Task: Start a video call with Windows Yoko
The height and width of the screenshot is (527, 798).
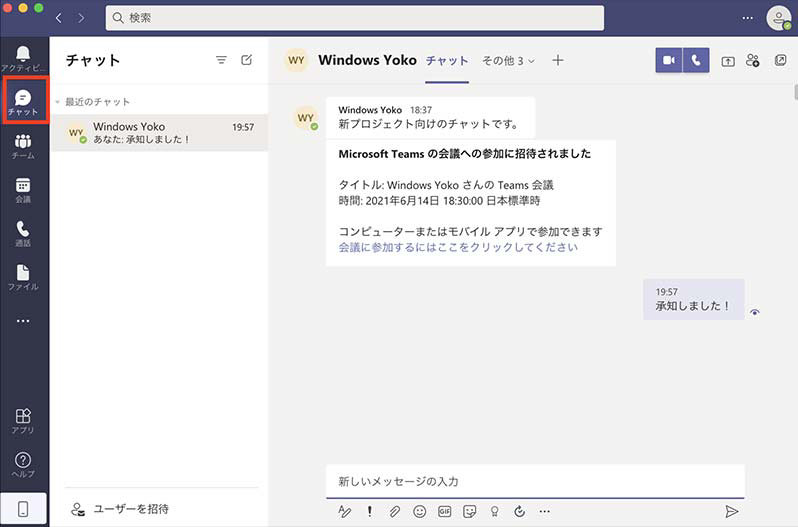Action: pyautogui.click(x=669, y=61)
